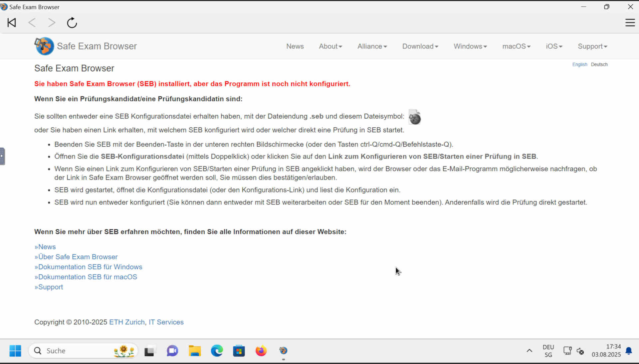Click the Suche taskbar search field

pyautogui.click(x=83, y=351)
